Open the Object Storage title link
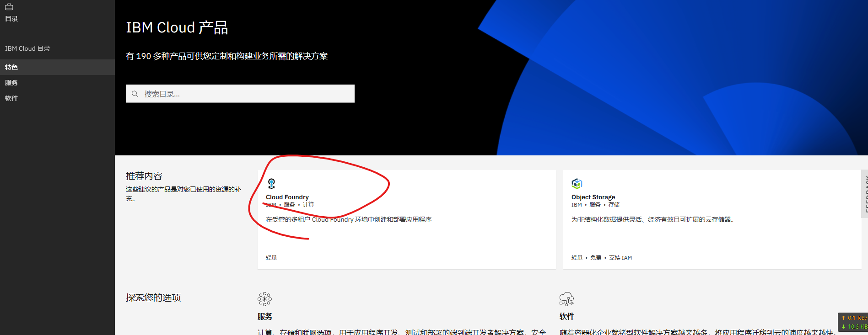The width and height of the screenshot is (868, 335). pos(593,197)
